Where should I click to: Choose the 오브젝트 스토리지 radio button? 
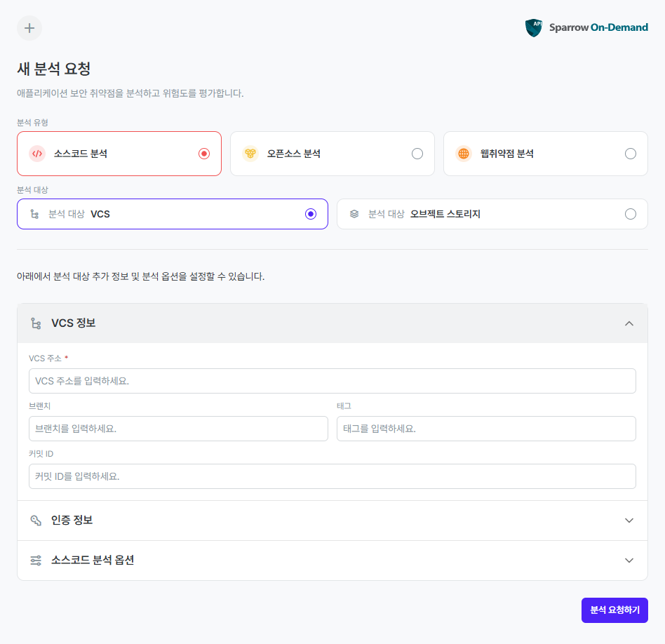tap(631, 214)
